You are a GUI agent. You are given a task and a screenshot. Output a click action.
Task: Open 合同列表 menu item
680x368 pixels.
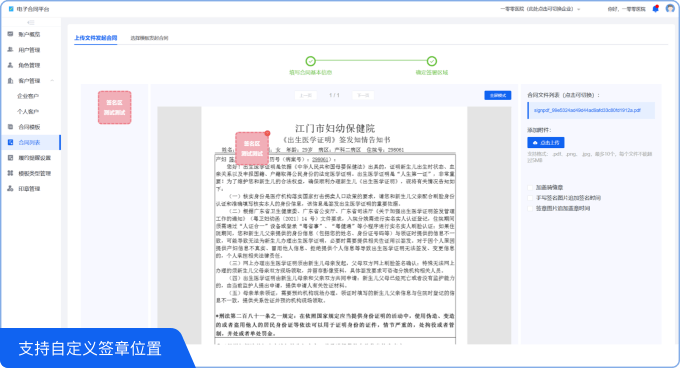point(30,142)
